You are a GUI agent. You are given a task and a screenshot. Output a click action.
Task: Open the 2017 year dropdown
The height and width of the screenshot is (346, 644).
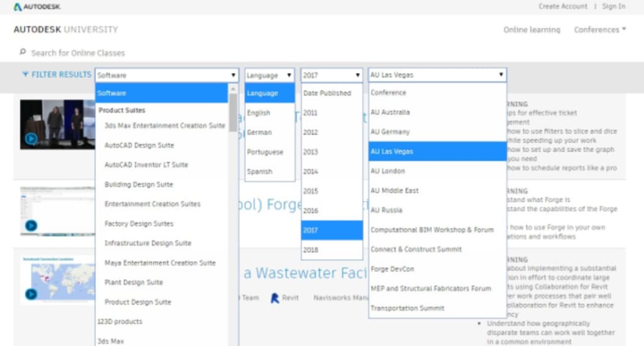click(x=331, y=75)
